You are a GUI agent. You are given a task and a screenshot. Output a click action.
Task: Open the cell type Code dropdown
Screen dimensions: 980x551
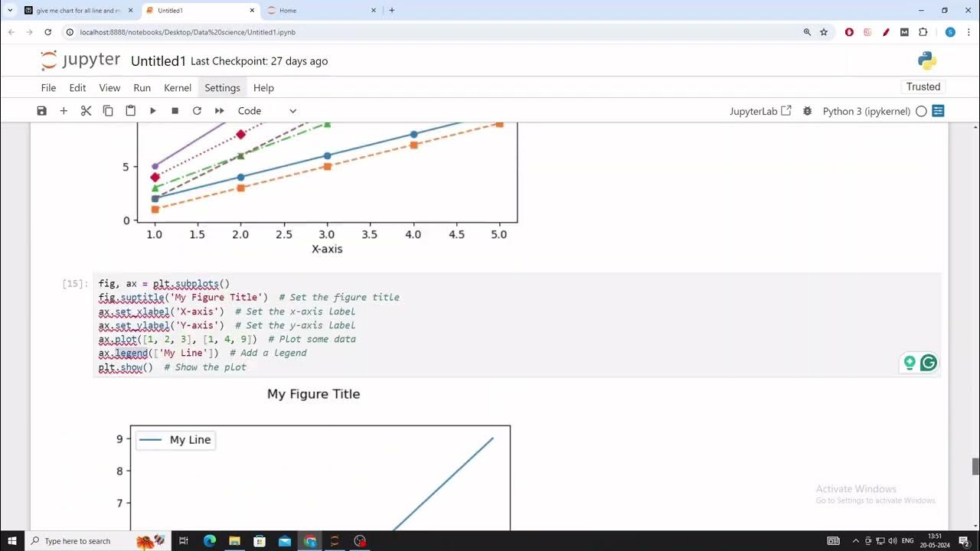click(266, 111)
